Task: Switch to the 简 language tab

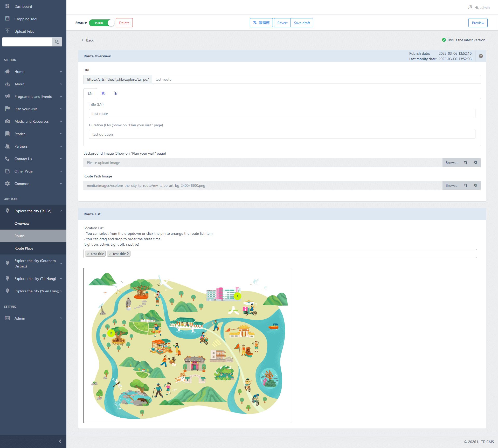Action: pos(116,93)
